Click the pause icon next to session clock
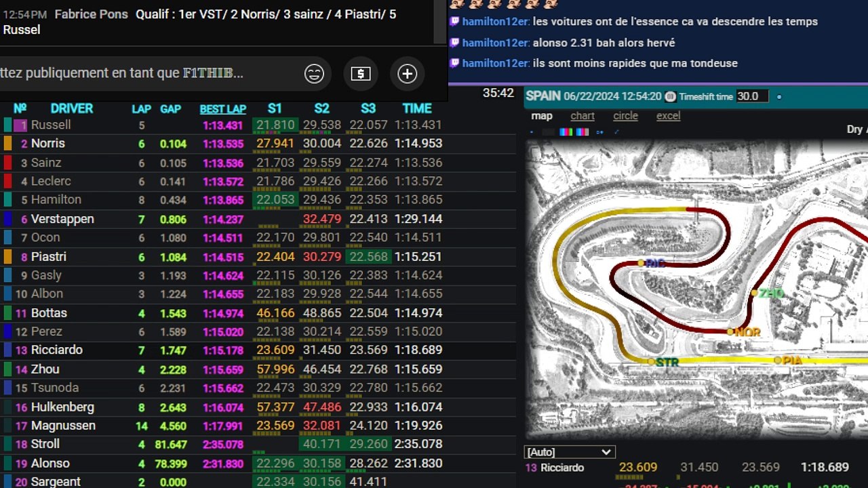The image size is (868, 488). (670, 96)
